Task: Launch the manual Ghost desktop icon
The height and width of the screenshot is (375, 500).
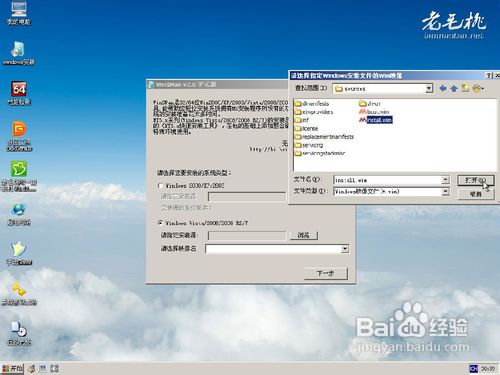Action: click(19, 253)
